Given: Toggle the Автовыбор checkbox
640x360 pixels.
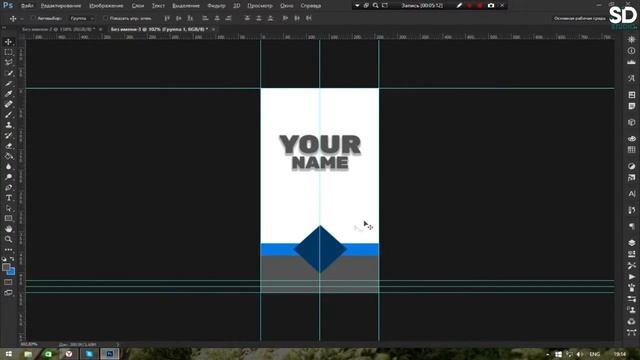Looking at the screenshot, I should tap(33, 18).
